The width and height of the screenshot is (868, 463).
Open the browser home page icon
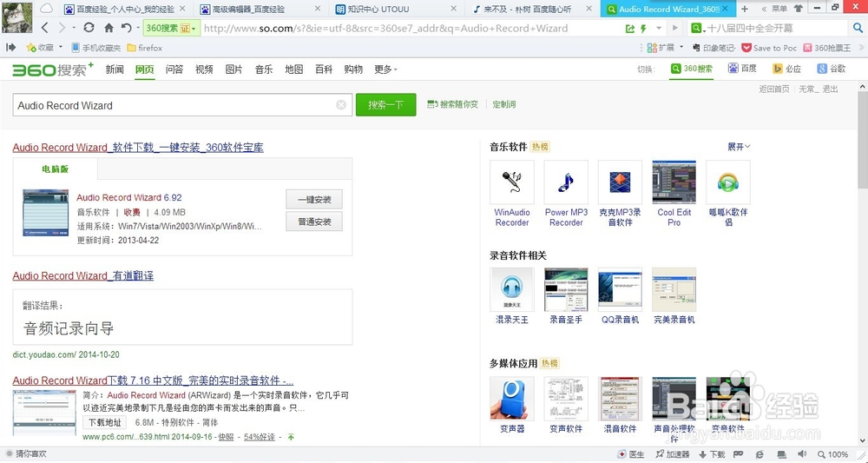click(x=108, y=28)
